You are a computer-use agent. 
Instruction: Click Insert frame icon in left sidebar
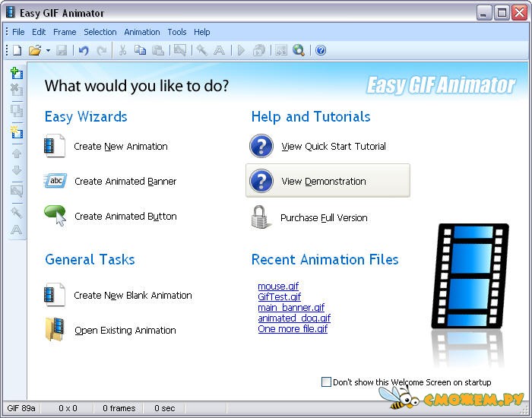[x=17, y=73]
